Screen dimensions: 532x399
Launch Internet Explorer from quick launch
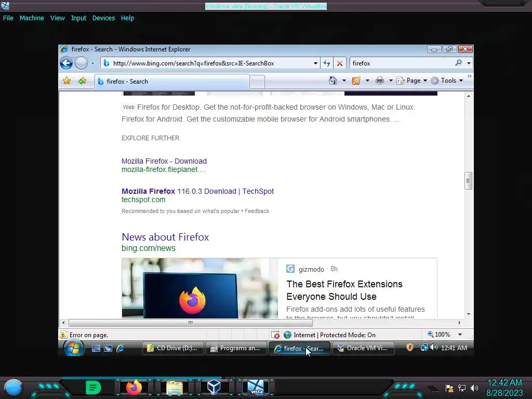click(120, 348)
